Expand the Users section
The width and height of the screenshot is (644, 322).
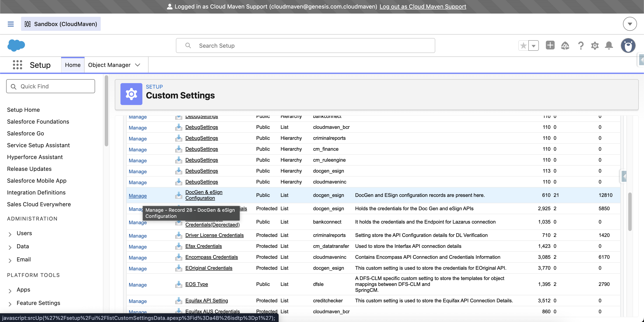[x=10, y=234]
